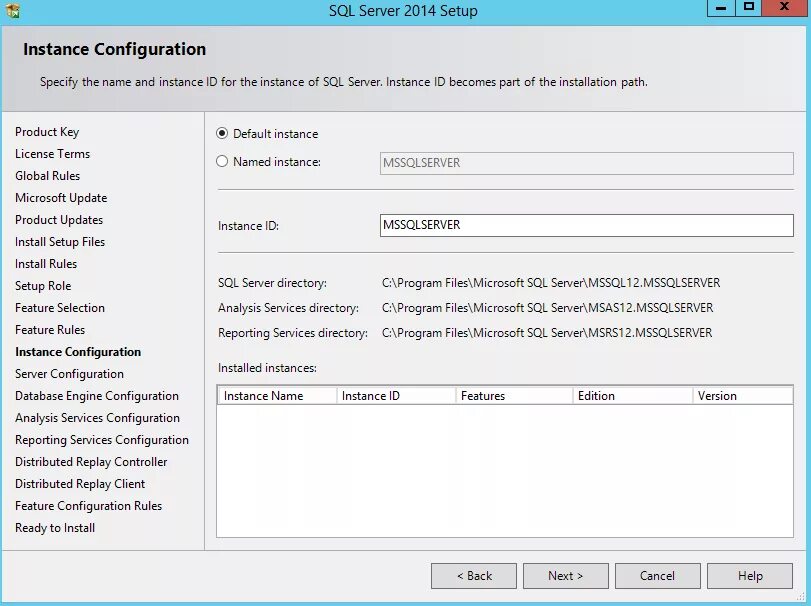Image resolution: width=811 pixels, height=606 pixels.
Task: Click the Instance ID label
Action: click(248, 226)
